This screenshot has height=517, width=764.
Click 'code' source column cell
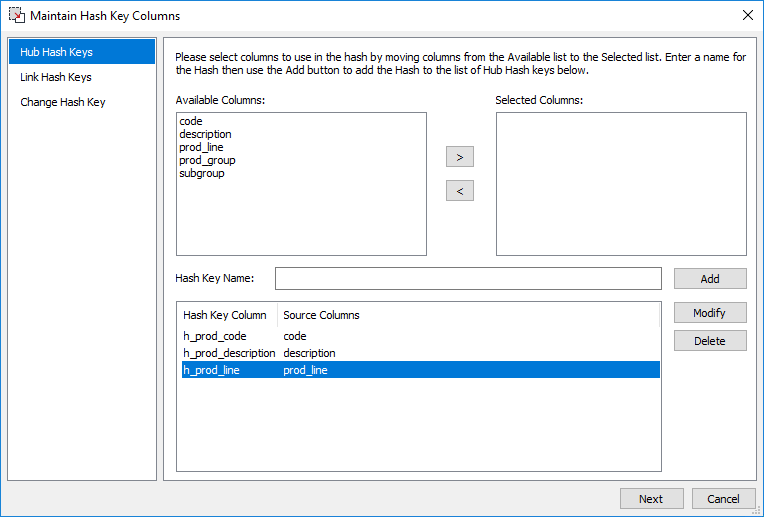click(295, 336)
